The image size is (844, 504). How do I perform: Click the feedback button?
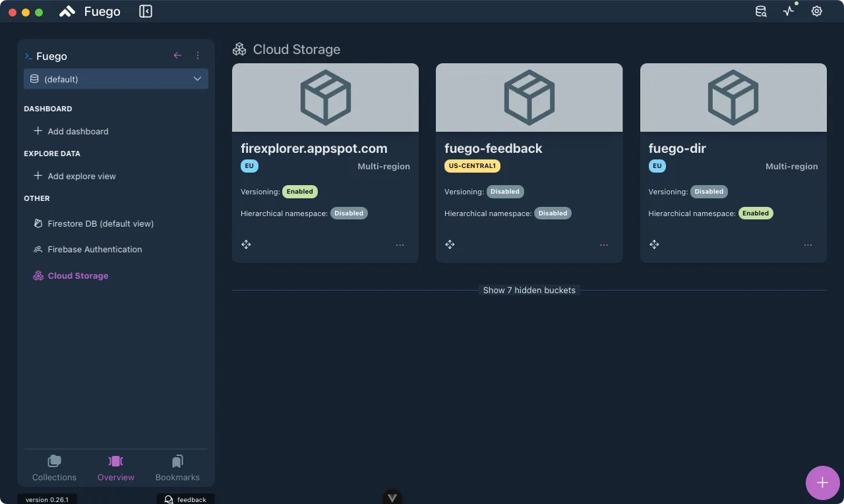pos(185,499)
